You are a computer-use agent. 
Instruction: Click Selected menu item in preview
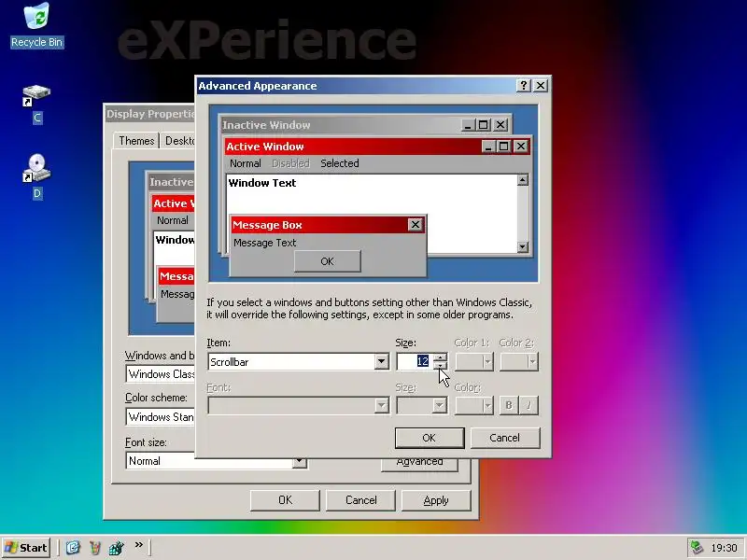pyautogui.click(x=340, y=163)
